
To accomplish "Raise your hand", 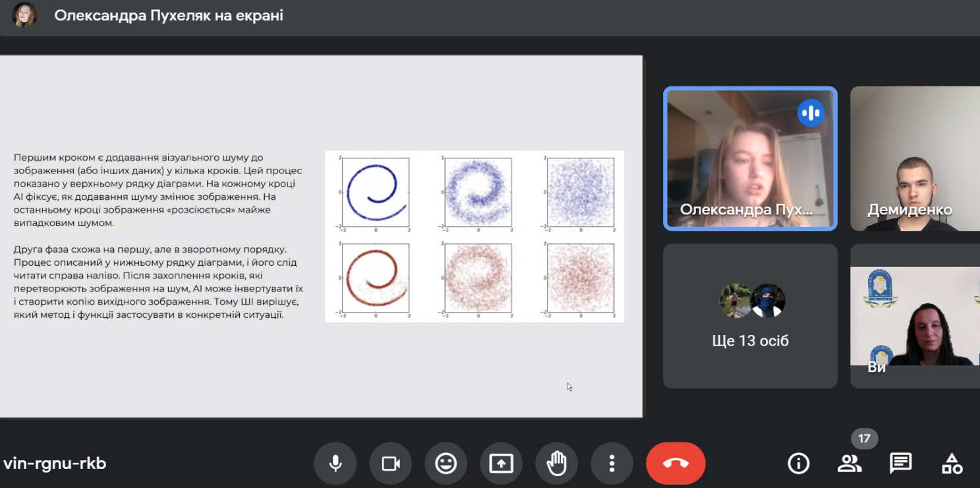I will (557, 464).
